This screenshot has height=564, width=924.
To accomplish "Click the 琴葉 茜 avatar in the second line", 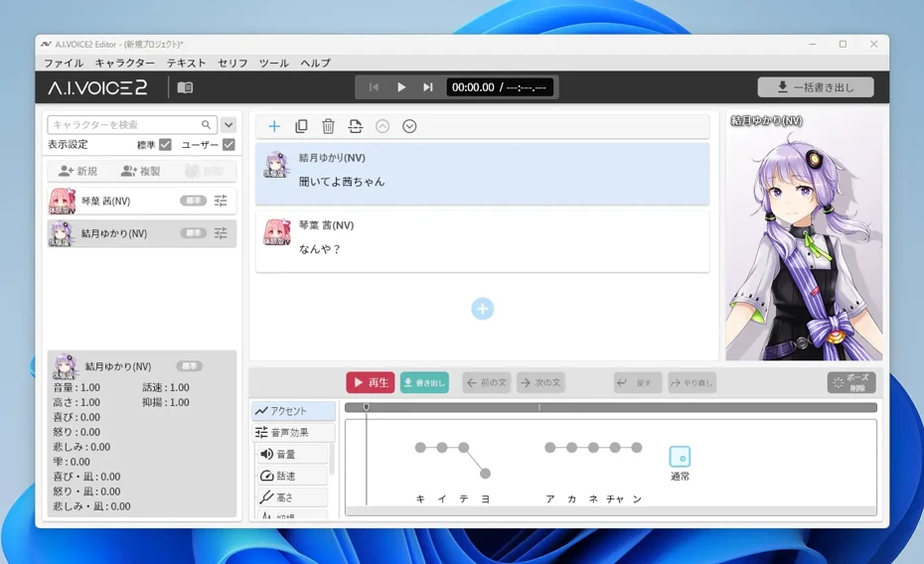I will coord(276,232).
